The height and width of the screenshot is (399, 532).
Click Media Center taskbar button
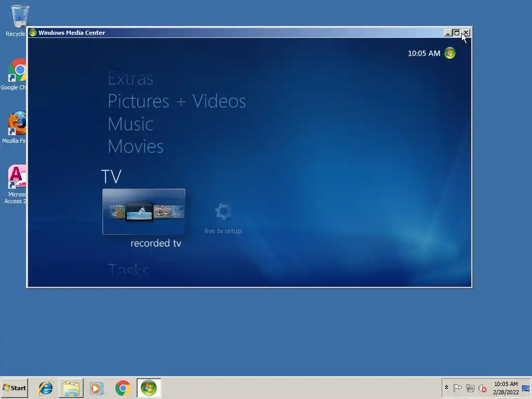click(x=149, y=388)
